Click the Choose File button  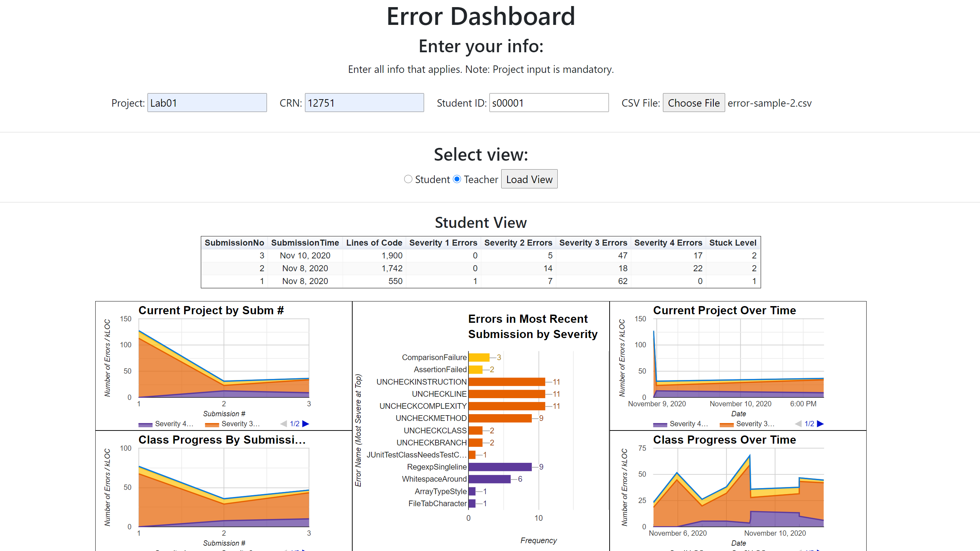[694, 103]
